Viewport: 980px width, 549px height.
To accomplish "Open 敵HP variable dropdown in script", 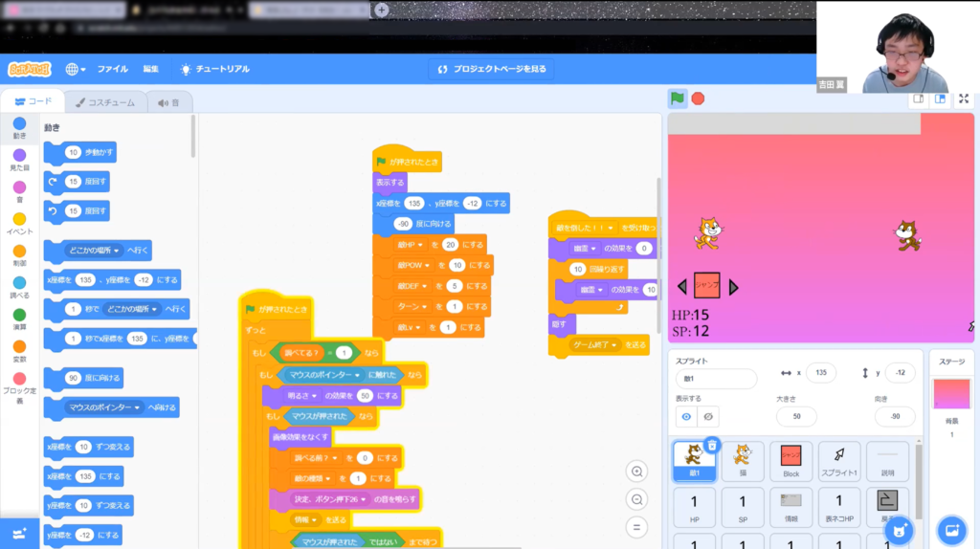I will pyautogui.click(x=410, y=245).
